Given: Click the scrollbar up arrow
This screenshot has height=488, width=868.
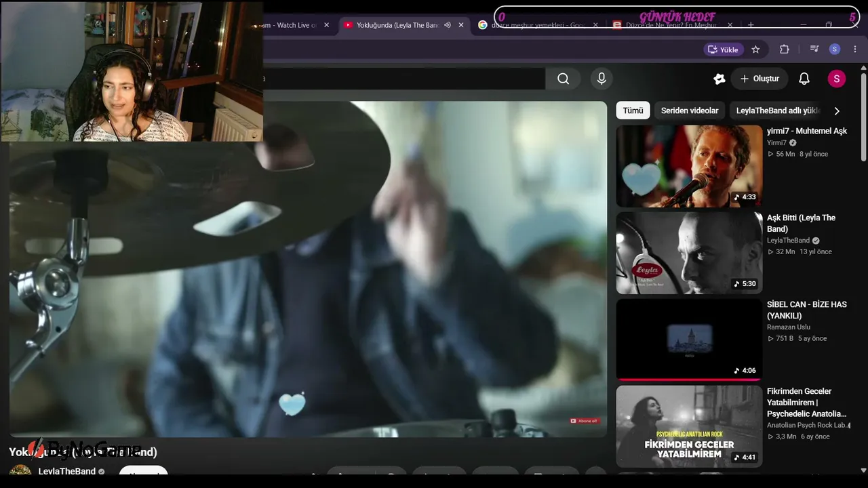Looking at the screenshot, I should point(863,67).
